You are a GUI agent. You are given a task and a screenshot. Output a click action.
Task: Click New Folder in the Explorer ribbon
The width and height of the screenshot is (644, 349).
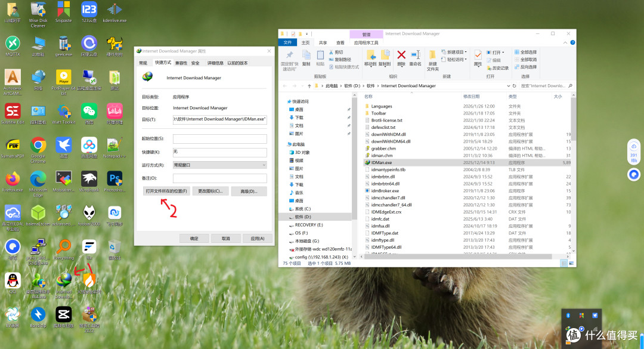pos(432,60)
